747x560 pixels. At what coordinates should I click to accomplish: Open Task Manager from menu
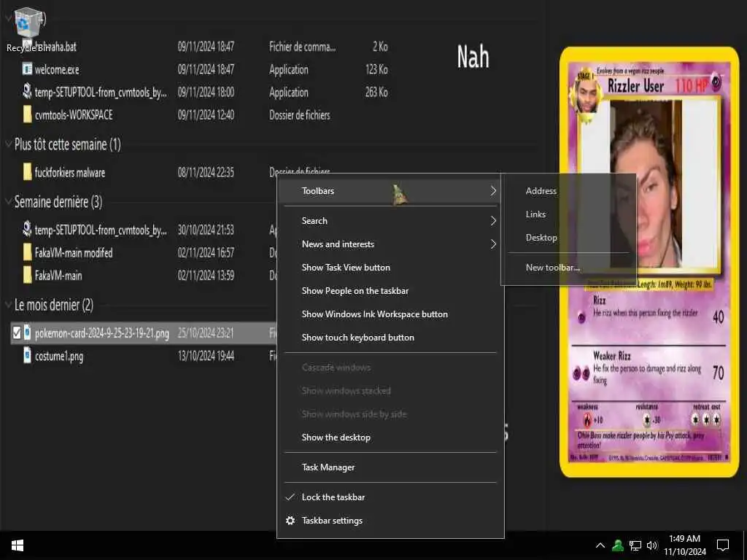coord(390,467)
